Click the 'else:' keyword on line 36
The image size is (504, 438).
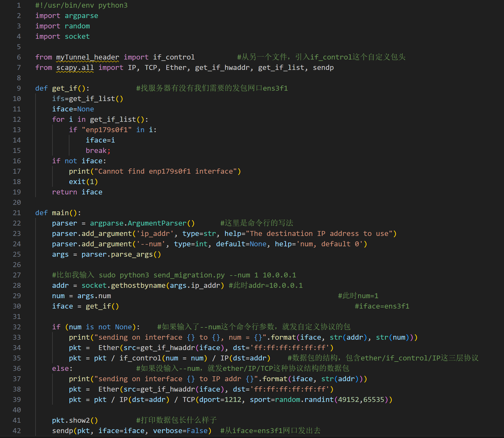coord(63,369)
